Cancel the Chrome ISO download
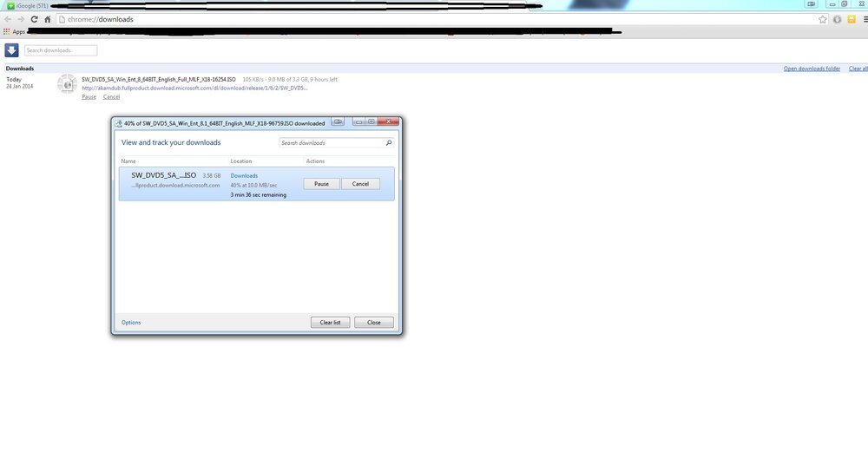The width and height of the screenshot is (868, 472). pos(111,97)
